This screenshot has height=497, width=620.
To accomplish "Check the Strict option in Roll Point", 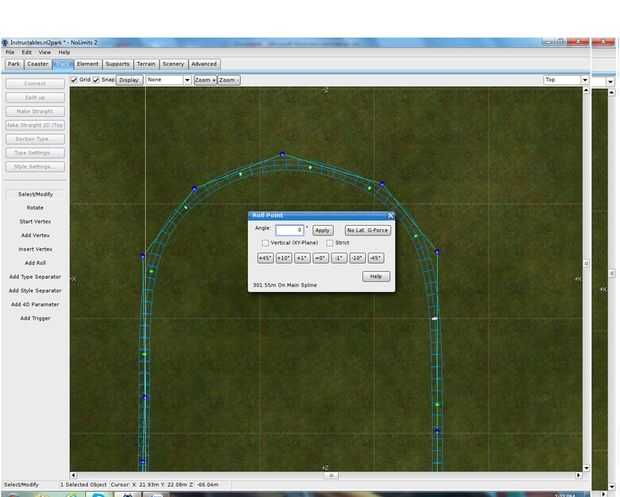I will pyautogui.click(x=330, y=243).
